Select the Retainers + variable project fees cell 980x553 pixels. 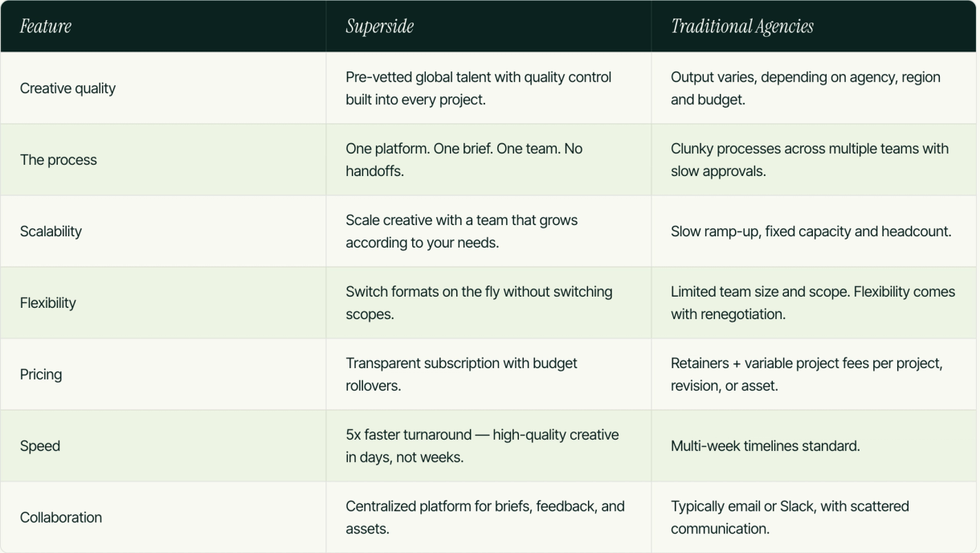pos(806,374)
